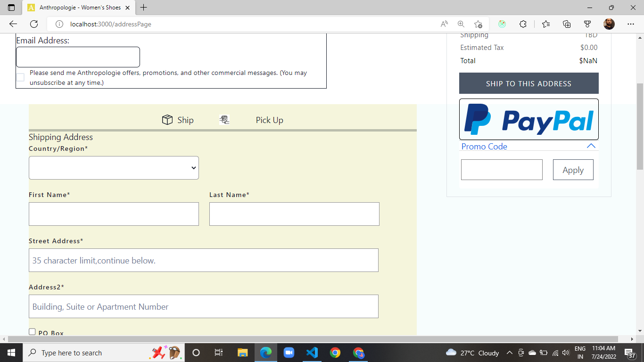Click the First Name input
Viewport: 644px width, 362px height.
coord(114,214)
